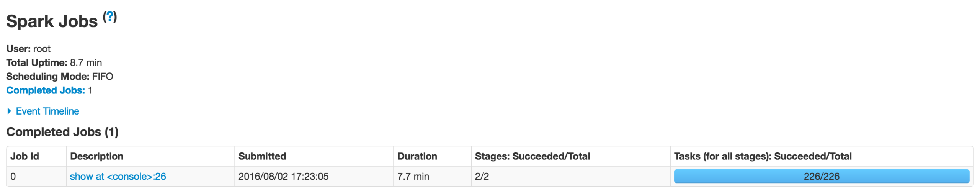980x195 pixels.
Task: Click the 226/226 tasks progress bar
Action: pos(821,176)
